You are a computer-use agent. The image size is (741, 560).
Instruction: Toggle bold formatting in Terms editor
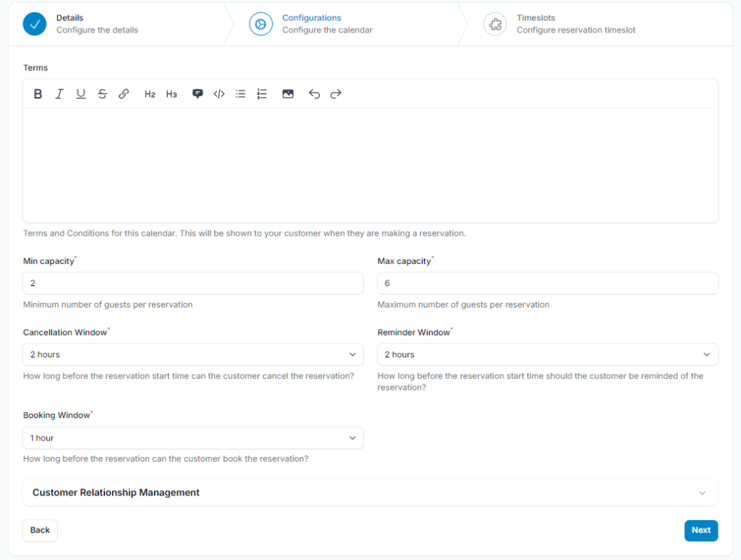pos(38,94)
